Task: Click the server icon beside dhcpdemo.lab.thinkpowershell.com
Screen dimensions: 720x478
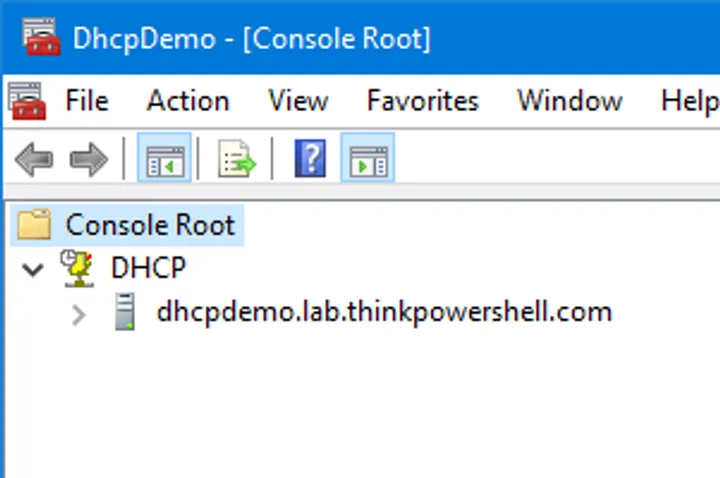Action: point(125,312)
